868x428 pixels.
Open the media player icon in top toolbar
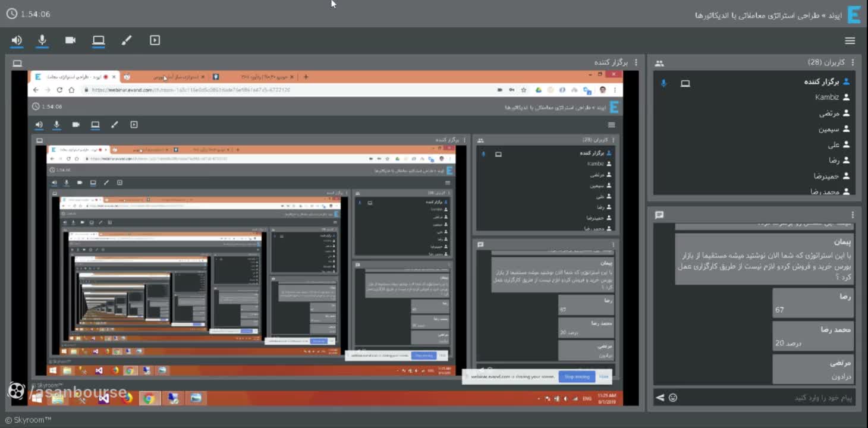155,40
